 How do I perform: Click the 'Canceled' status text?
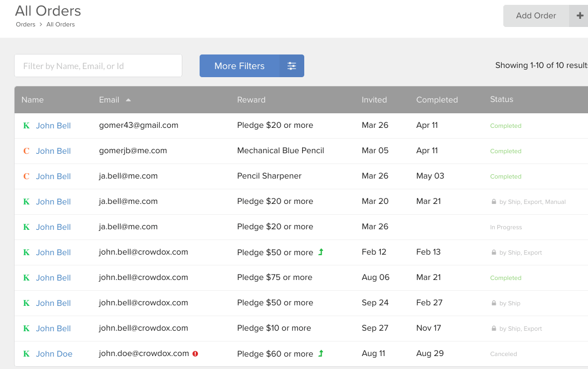pyautogui.click(x=504, y=354)
